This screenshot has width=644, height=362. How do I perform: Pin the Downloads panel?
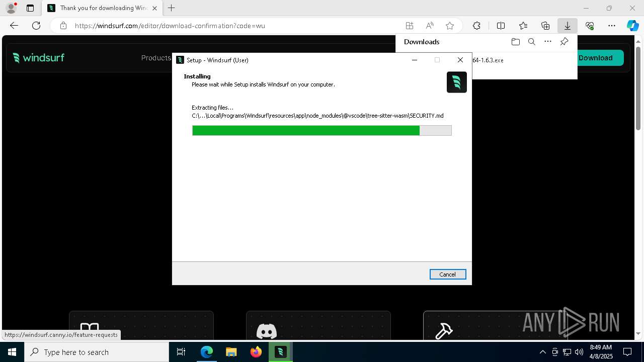(564, 42)
